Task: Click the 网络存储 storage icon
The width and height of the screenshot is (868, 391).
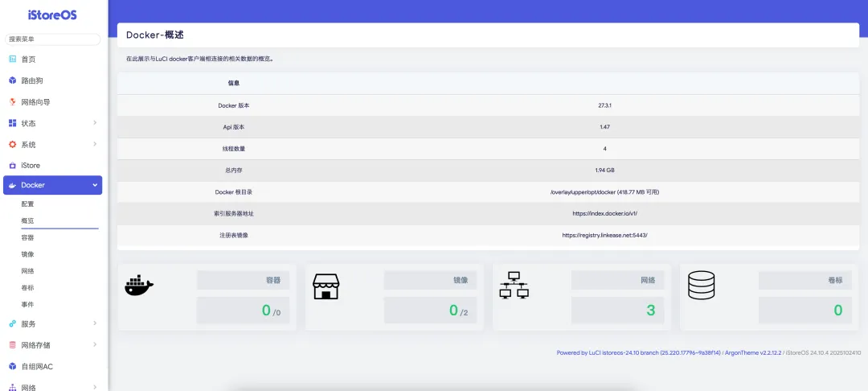Action: coord(13,345)
